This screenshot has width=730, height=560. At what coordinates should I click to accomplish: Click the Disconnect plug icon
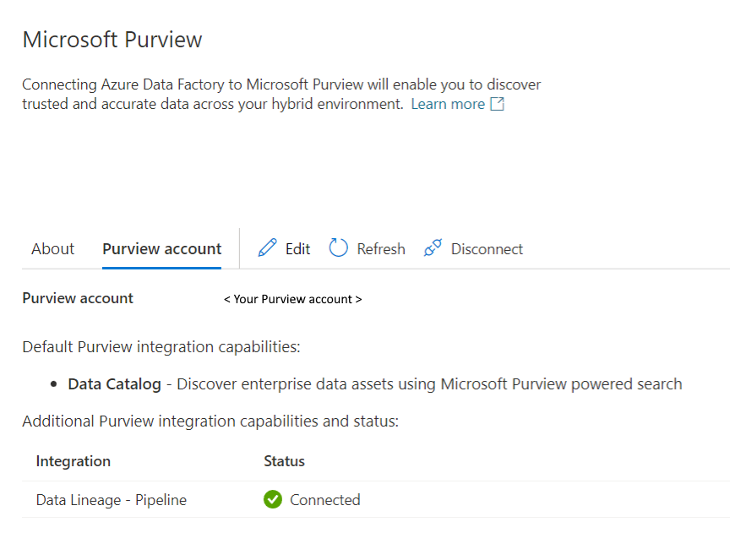(433, 247)
